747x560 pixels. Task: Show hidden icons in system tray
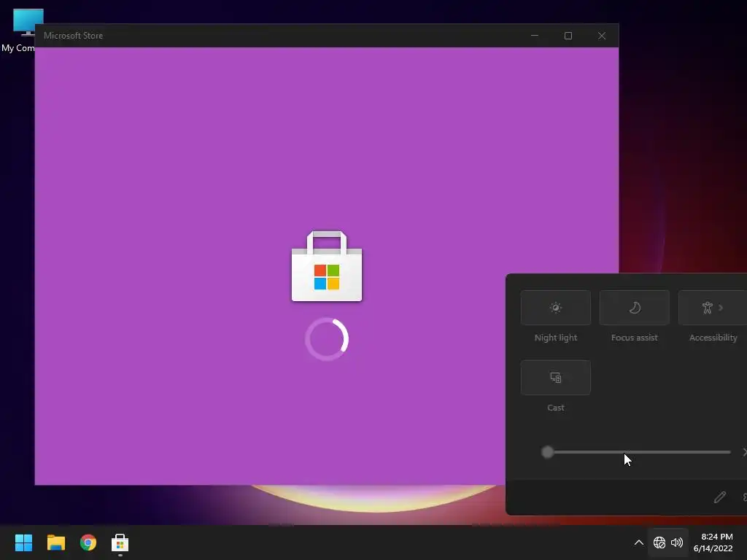click(x=639, y=542)
